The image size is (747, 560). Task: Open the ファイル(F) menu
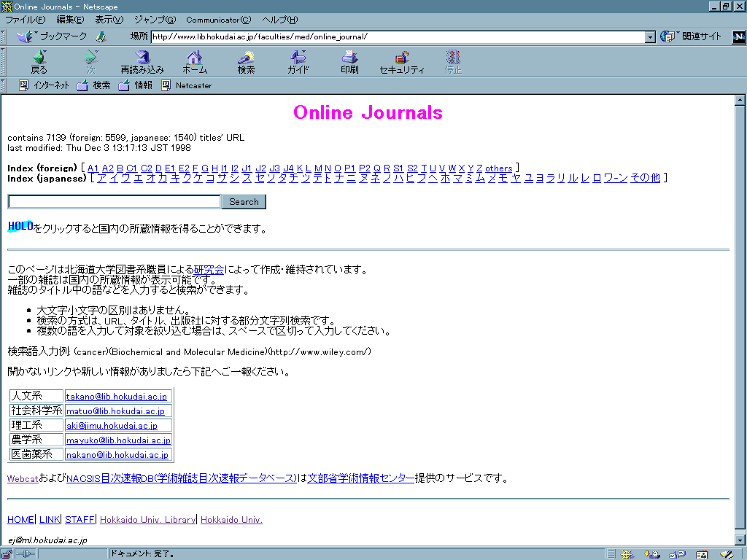[x=26, y=20]
